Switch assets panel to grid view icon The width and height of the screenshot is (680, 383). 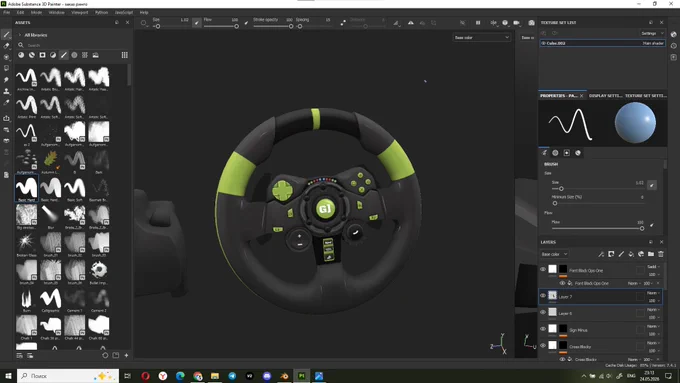pyautogui.click(x=124, y=55)
